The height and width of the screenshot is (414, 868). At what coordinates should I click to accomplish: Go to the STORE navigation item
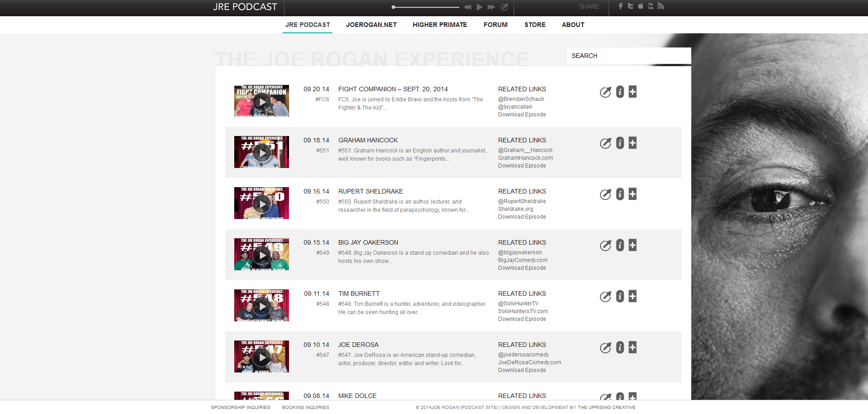(x=535, y=25)
